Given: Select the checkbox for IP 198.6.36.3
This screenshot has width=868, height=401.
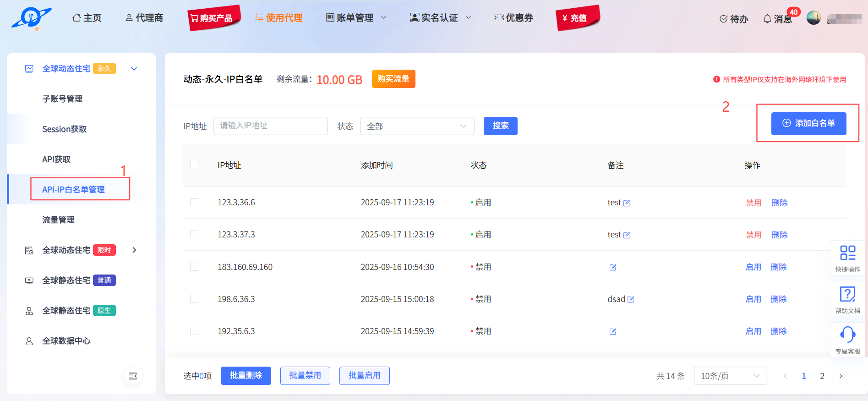Looking at the screenshot, I should (194, 299).
